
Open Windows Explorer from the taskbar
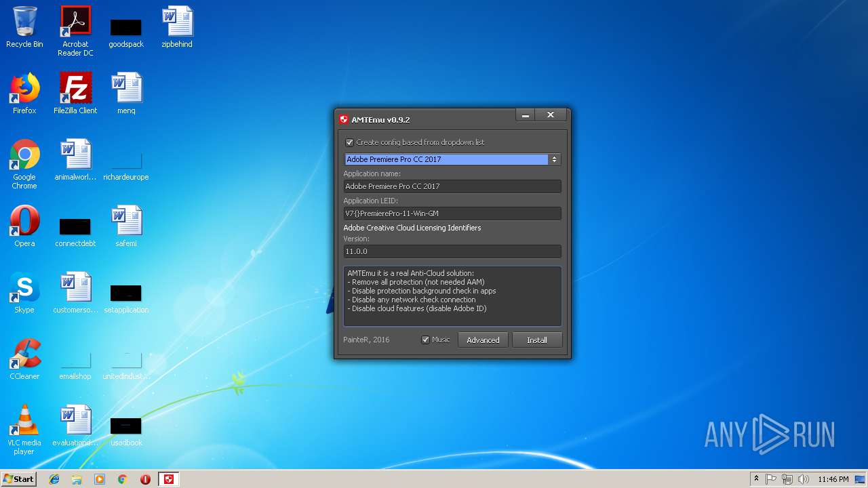pyautogui.click(x=77, y=479)
